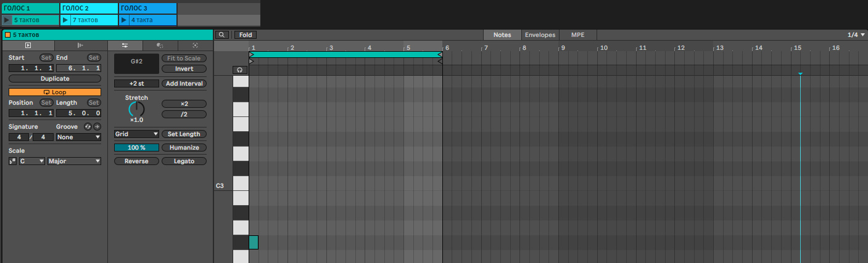868x263 pixels.
Task: Click the loop start marker triangle
Action: coord(251,55)
